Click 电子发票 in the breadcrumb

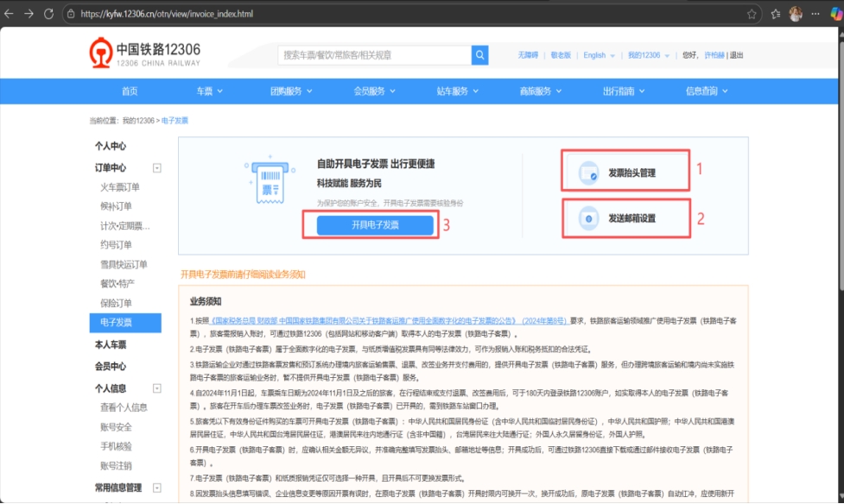click(x=175, y=121)
